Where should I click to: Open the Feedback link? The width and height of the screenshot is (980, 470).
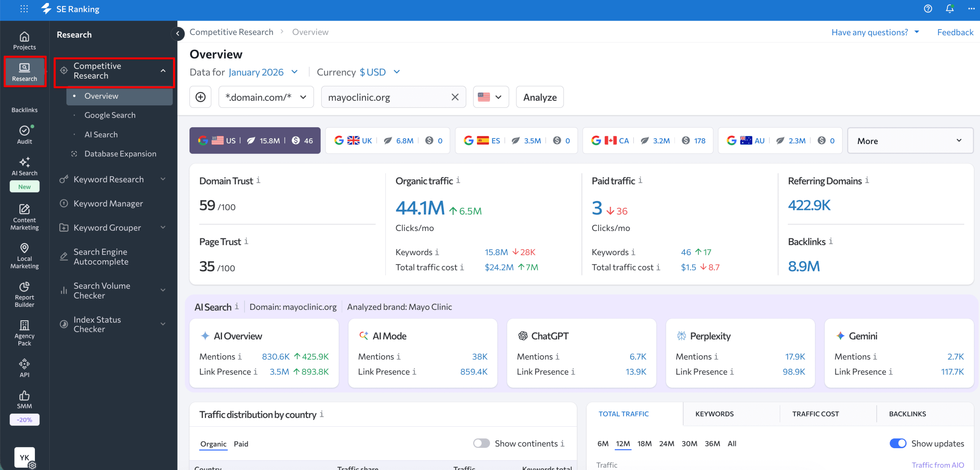tap(955, 32)
